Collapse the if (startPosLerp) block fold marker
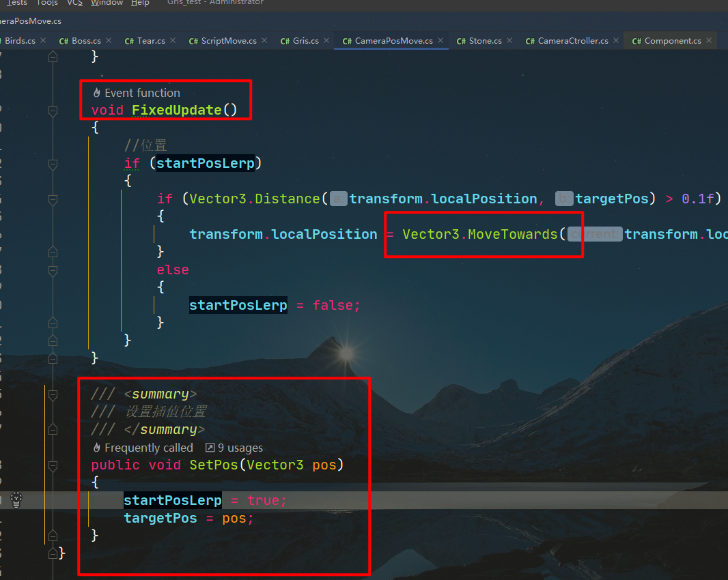The image size is (728, 580). pos(53,164)
